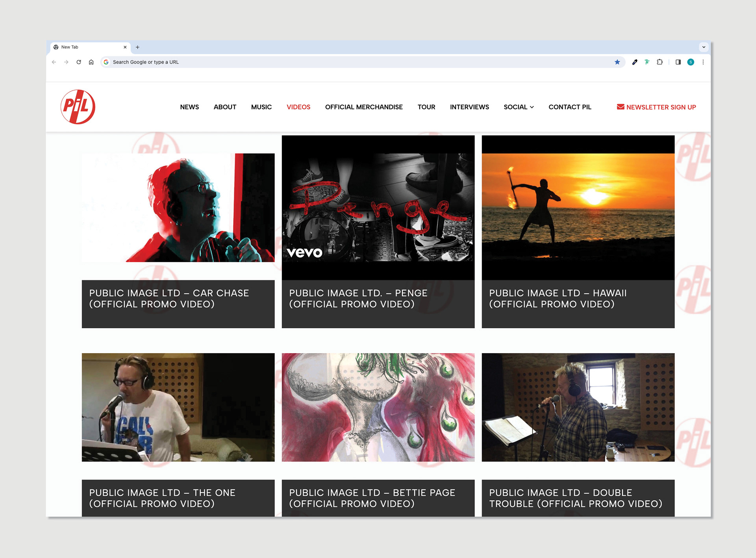Image resolution: width=756 pixels, height=558 pixels.
Task: Open the browser home page icon
Action: click(91, 62)
